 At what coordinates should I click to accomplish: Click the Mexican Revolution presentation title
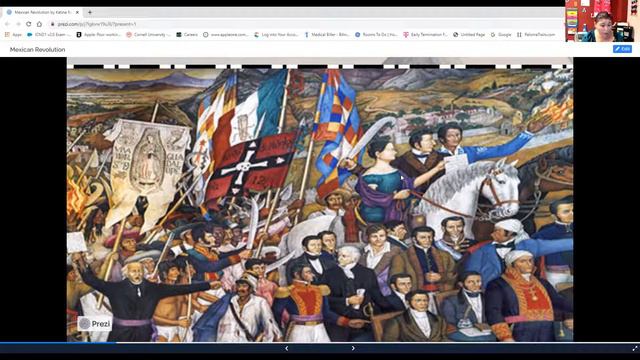(x=38, y=49)
